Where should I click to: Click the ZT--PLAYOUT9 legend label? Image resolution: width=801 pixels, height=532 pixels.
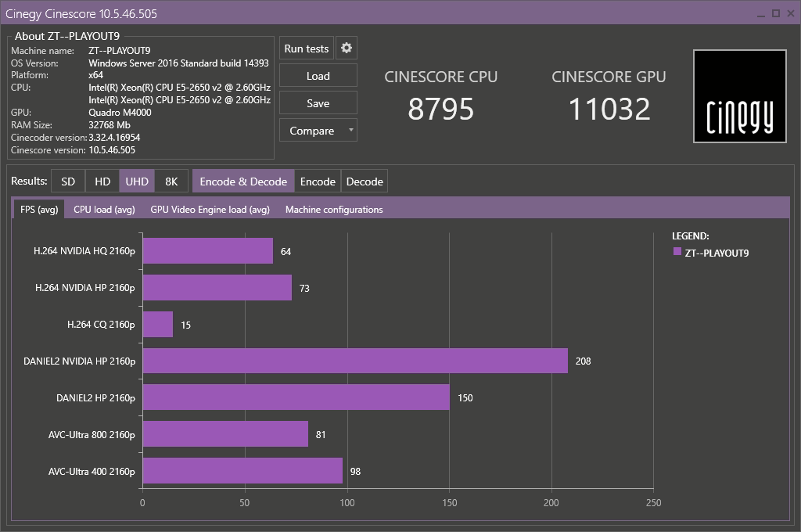click(717, 253)
